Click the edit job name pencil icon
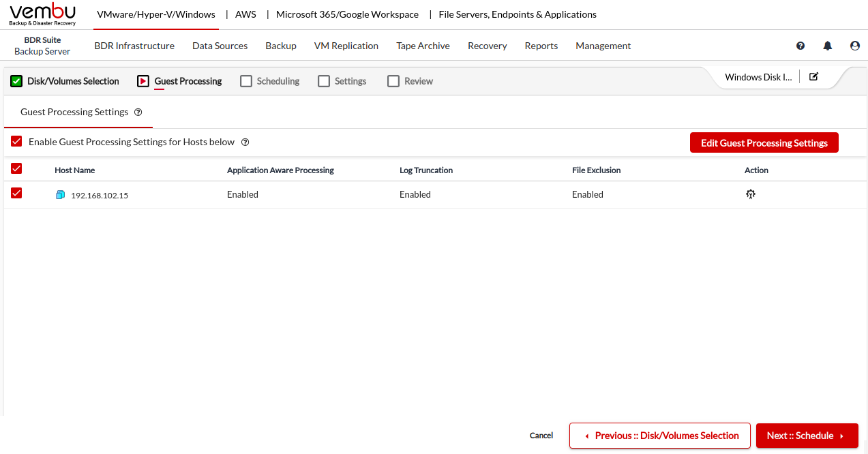 pos(813,76)
